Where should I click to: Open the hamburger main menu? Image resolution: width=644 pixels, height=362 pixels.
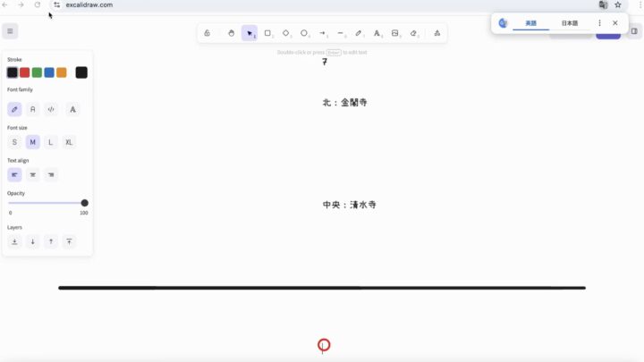[x=10, y=31]
